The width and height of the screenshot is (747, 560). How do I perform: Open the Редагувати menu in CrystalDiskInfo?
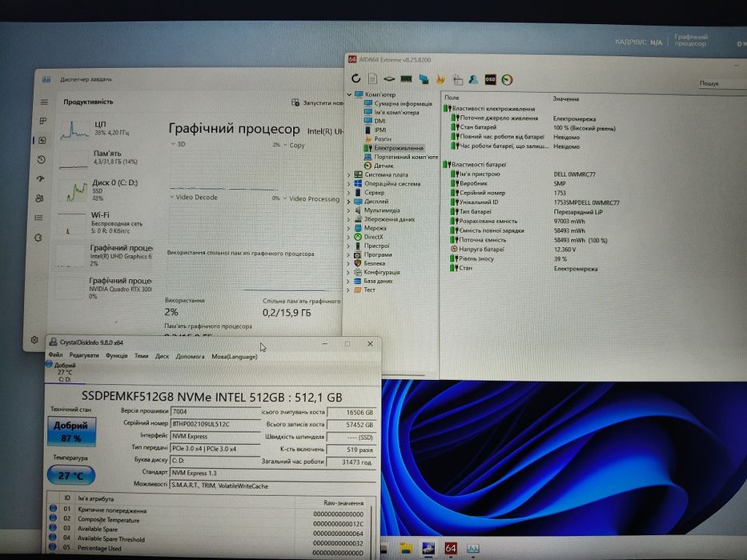(x=84, y=355)
